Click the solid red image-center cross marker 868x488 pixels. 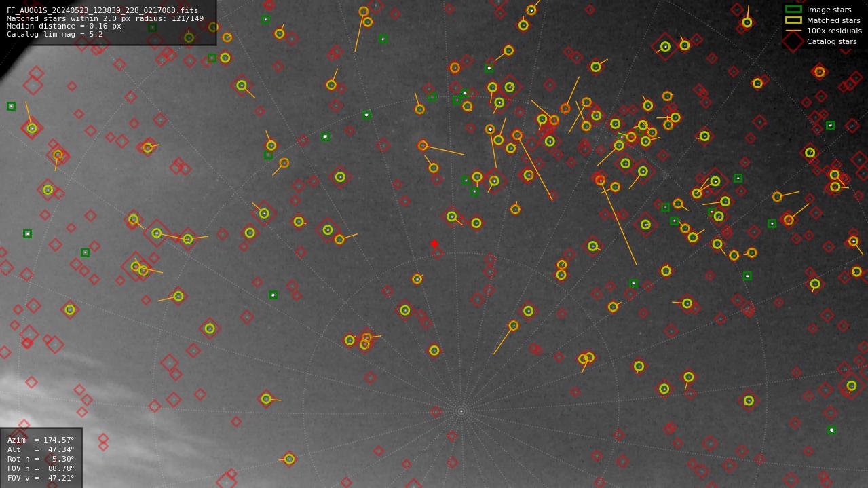434,244
